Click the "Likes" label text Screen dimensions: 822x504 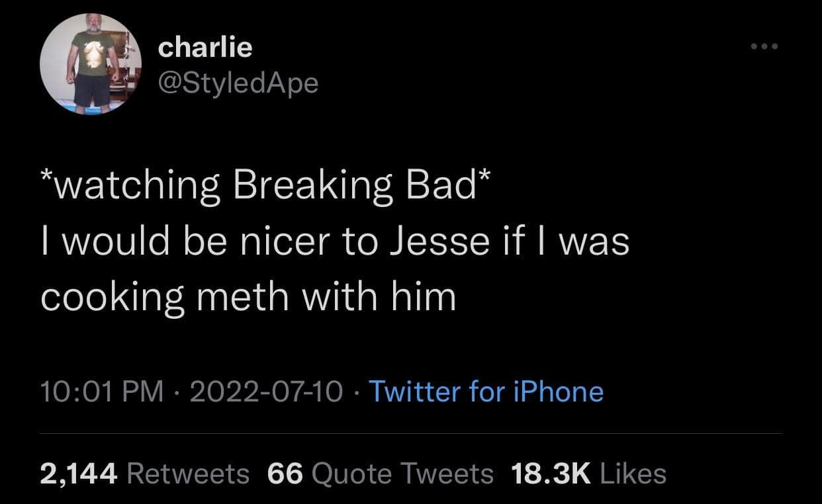632,474
